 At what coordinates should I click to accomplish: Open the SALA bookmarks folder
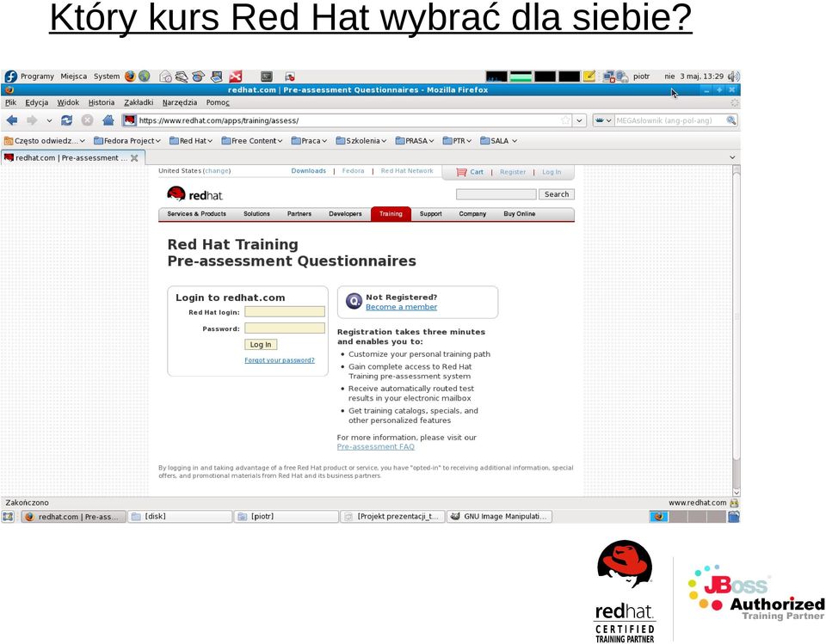click(499, 141)
